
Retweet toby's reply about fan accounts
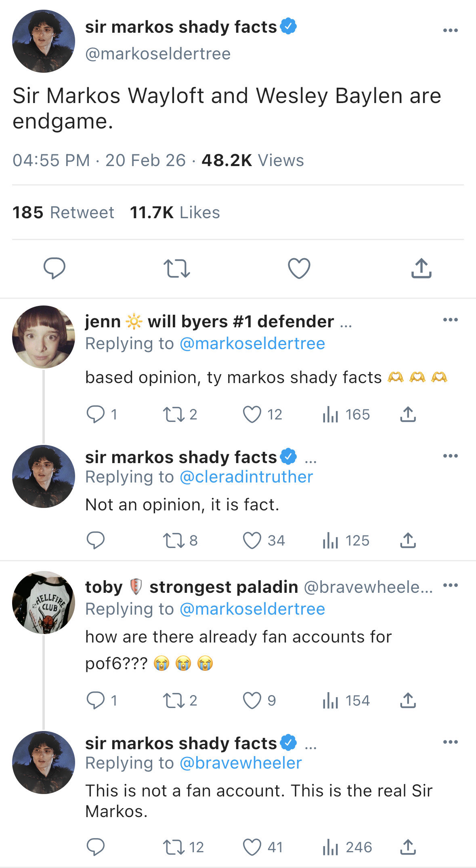173,701
